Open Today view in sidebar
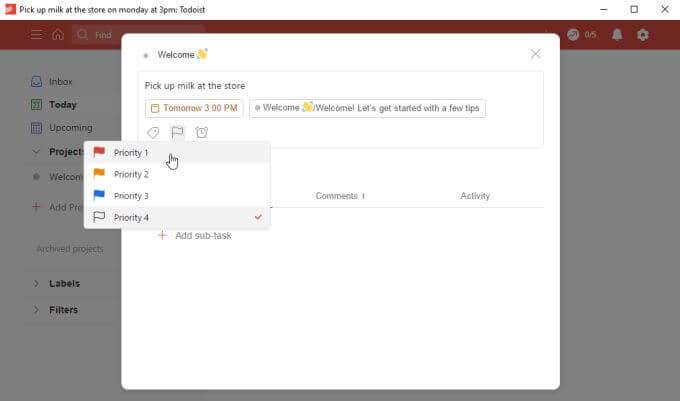The image size is (680, 401). (62, 104)
